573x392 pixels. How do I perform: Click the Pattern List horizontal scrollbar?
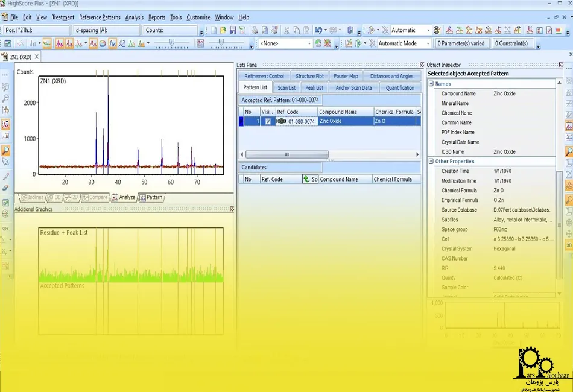(x=286, y=154)
